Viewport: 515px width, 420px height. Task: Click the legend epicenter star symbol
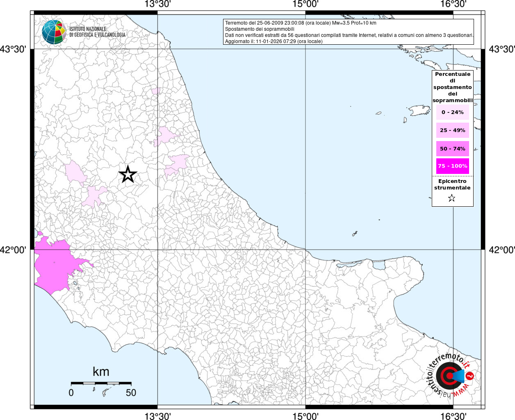point(452,198)
